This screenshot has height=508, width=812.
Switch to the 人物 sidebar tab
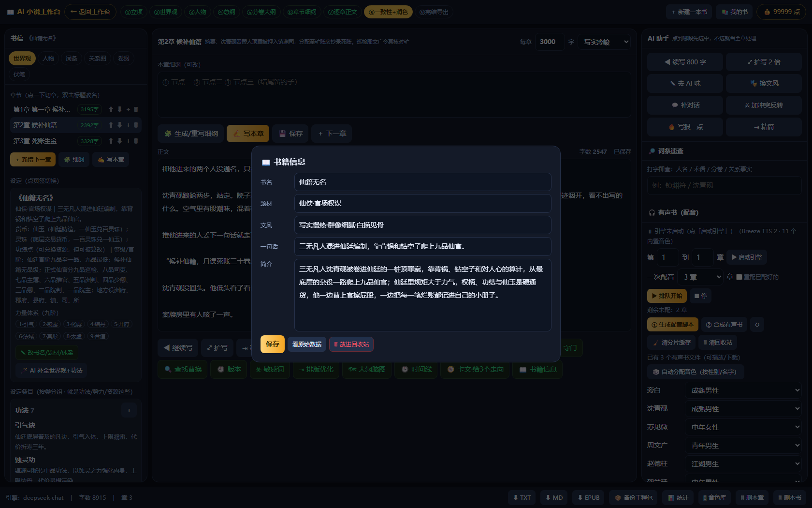[x=48, y=59]
